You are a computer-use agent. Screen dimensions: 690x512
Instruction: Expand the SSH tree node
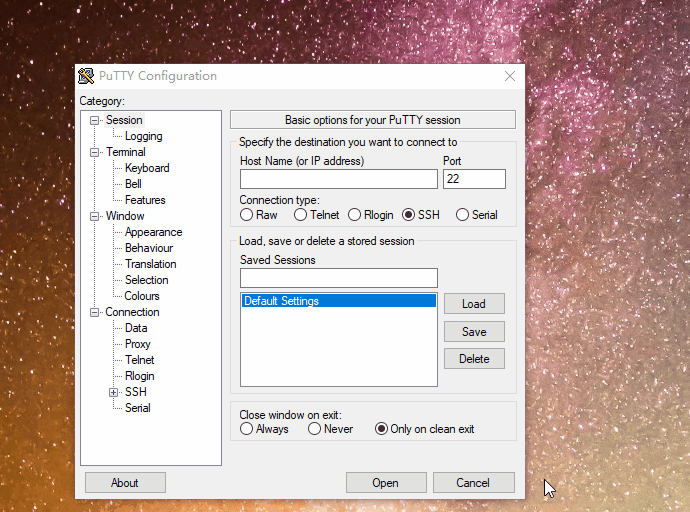[x=114, y=392]
